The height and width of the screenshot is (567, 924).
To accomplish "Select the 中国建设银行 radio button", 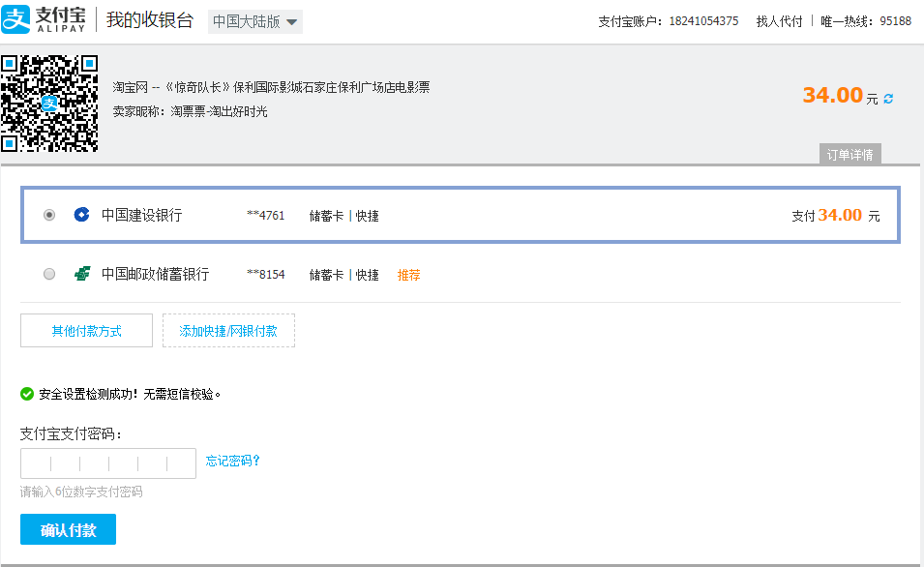I will click(49, 215).
